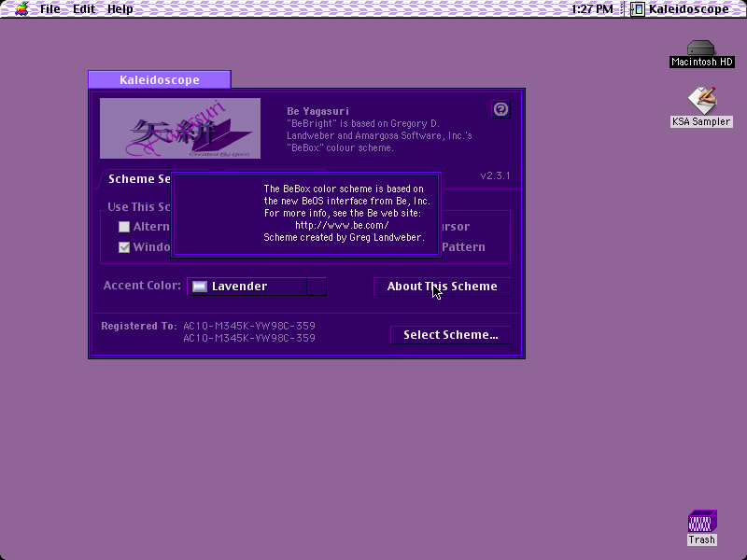Click the 1:27 PM clock
Screen dimensions: 747x560
point(592,8)
